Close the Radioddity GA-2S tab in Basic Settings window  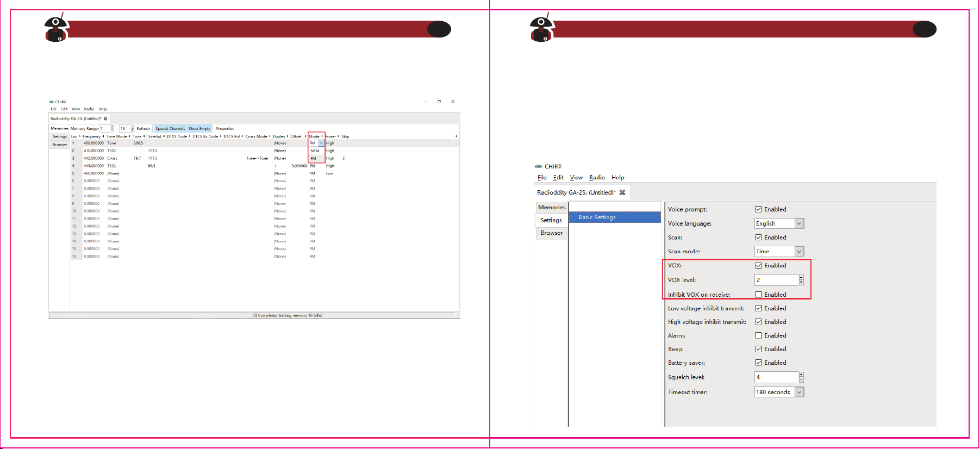click(x=622, y=192)
